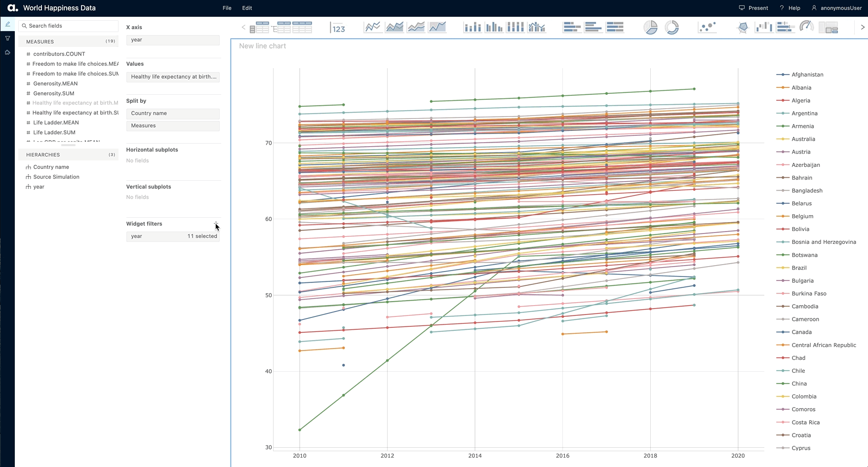Select the gauge chart widget icon
This screenshot has height=467, width=868.
807,27
